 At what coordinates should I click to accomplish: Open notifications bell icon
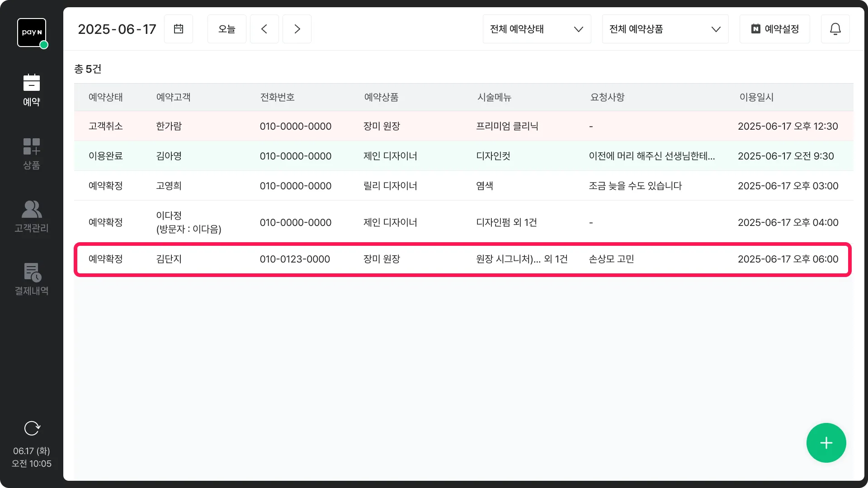click(x=835, y=29)
